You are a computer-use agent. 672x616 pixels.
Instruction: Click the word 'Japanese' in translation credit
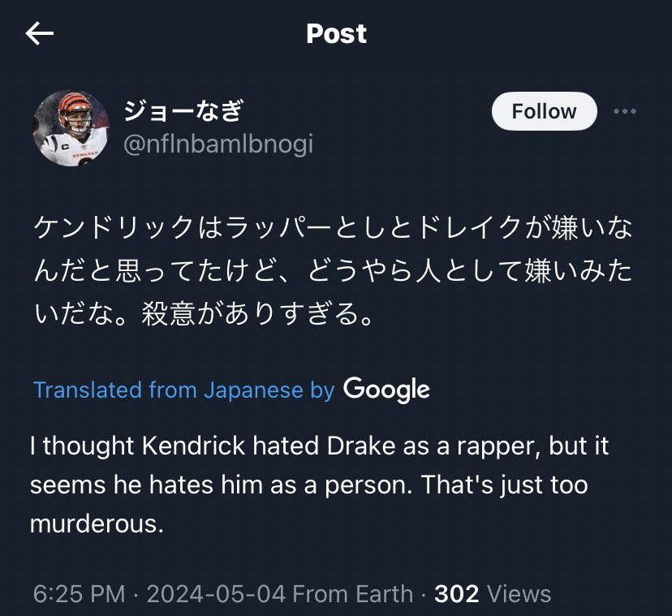coord(252,390)
